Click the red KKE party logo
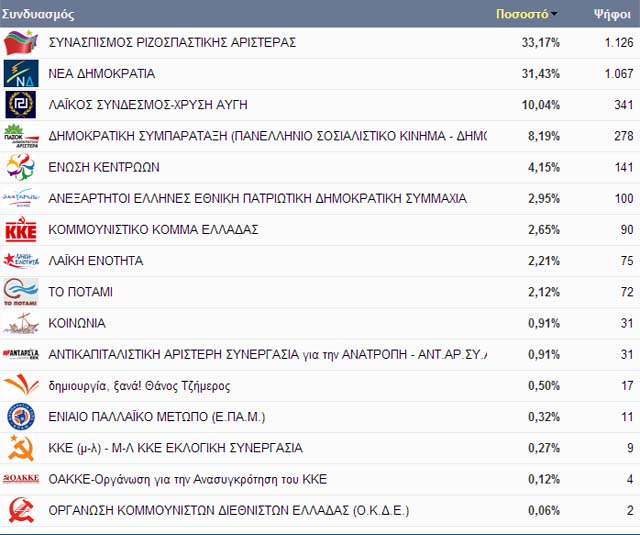 (x=21, y=229)
